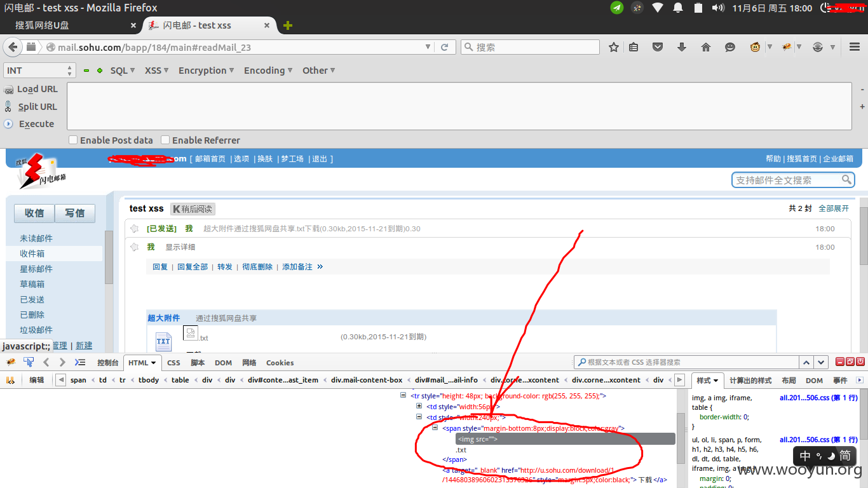Click the Greasemonkey monkey icon

755,47
